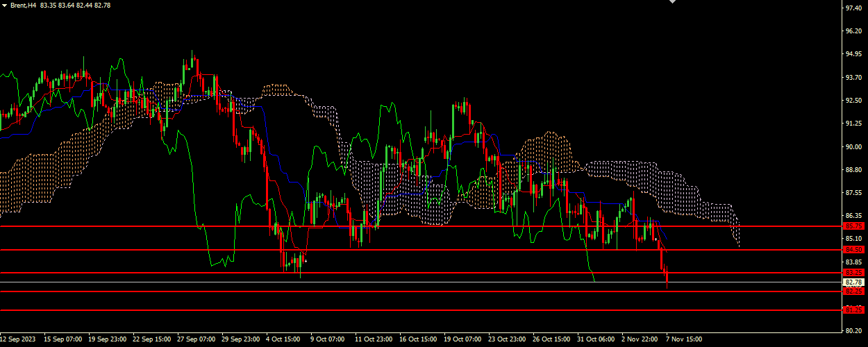Click 80.20 on the price scale
This screenshot has height=347, width=868.
pos(853,331)
